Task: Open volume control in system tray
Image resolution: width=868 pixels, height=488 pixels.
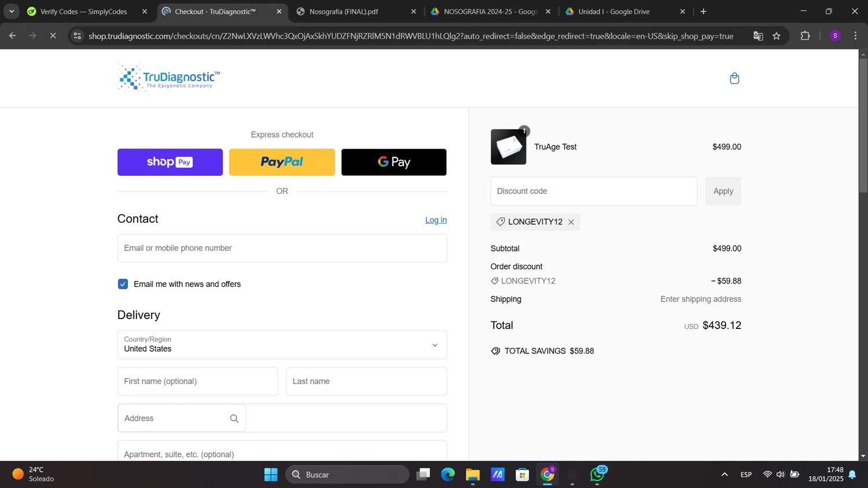Action: pyautogui.click(x=781, y=475)
